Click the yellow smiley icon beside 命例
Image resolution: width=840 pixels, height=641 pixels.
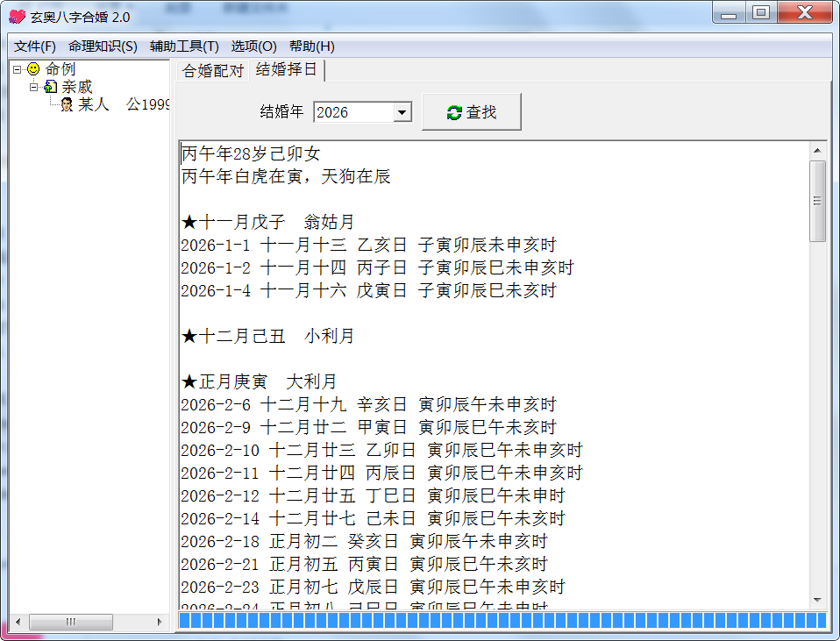coord(33,69)
